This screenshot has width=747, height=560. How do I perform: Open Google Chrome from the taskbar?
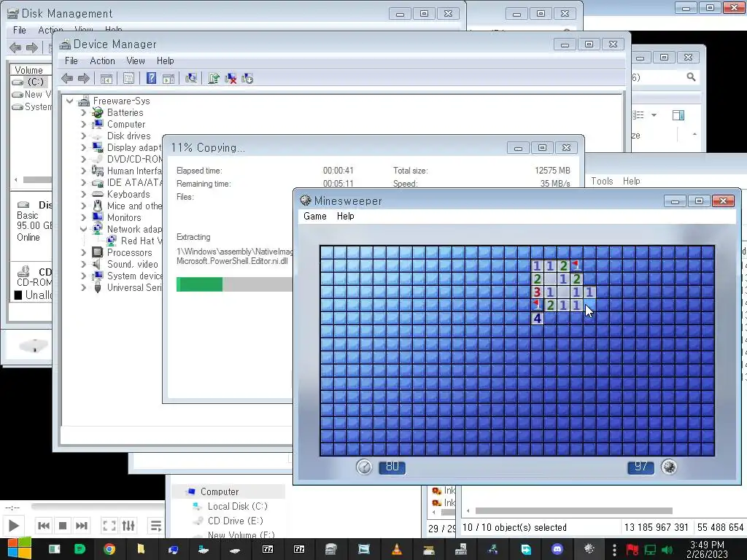point(109,550)
